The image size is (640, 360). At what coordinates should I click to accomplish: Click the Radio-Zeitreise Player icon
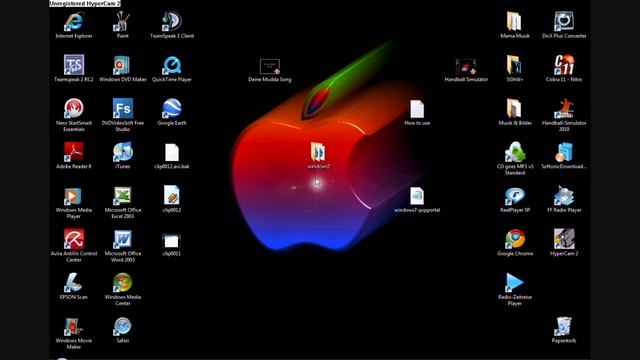point(514,283)
